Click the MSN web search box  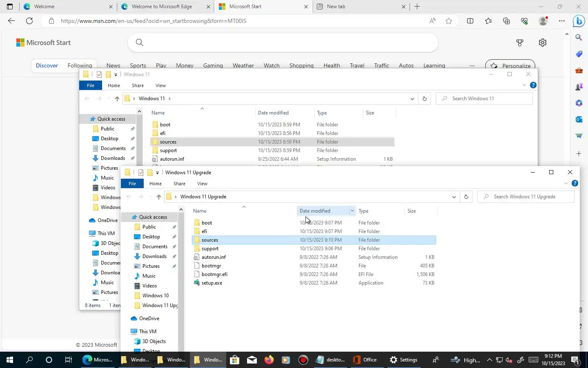pos(283,43)
